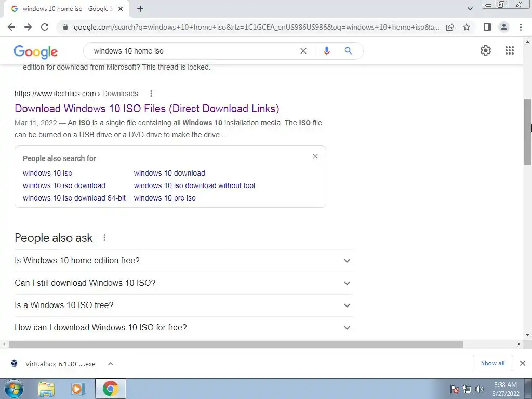Open a new tab with plus button

point(140,9)
